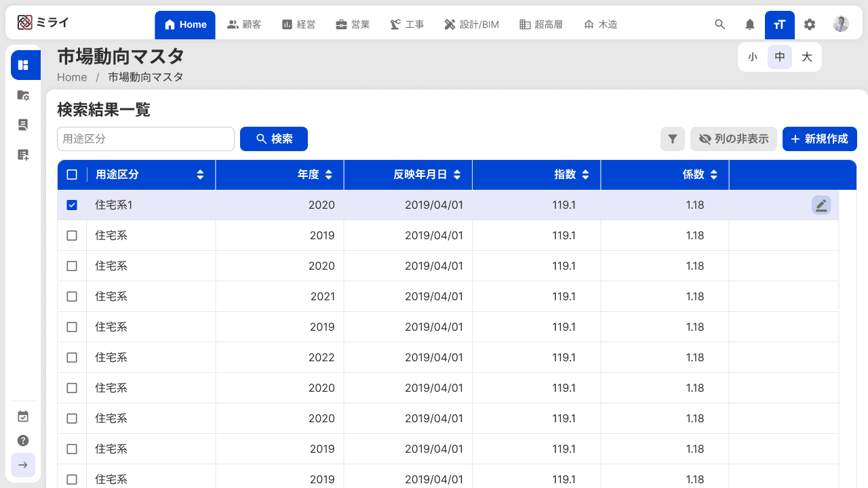Click the 新規作成 button
Viewport: 868px width, 488px height.
coord(820,139)
